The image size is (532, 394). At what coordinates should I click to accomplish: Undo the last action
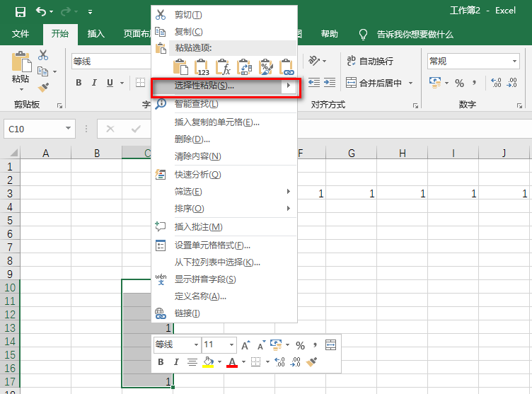click(x=41, y=12)
